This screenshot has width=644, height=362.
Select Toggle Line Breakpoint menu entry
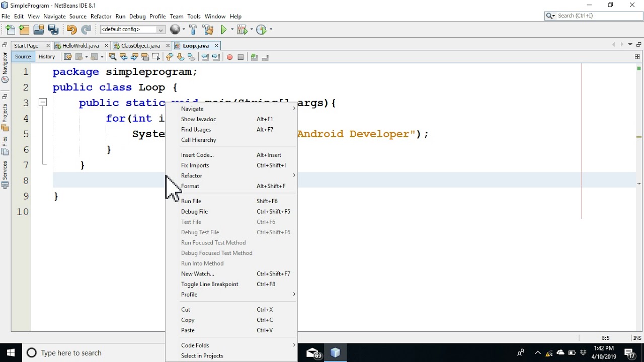[231, 284]
